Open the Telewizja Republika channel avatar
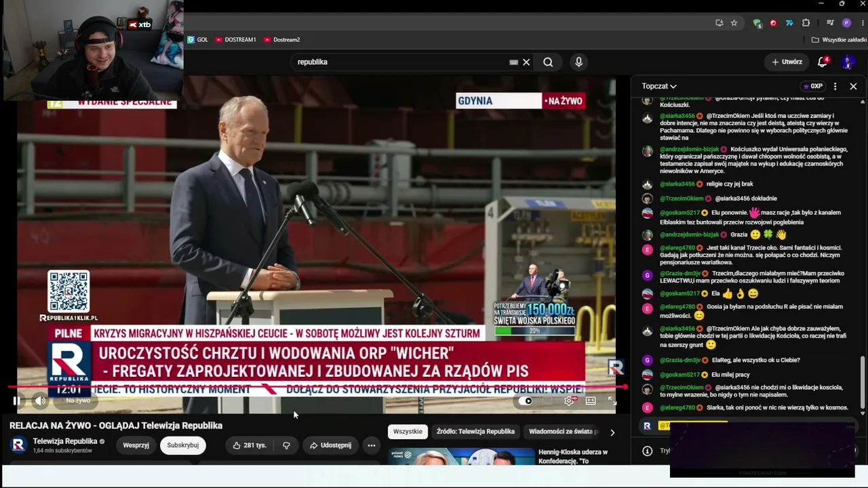The image size is (868, 488). (19, 445)
